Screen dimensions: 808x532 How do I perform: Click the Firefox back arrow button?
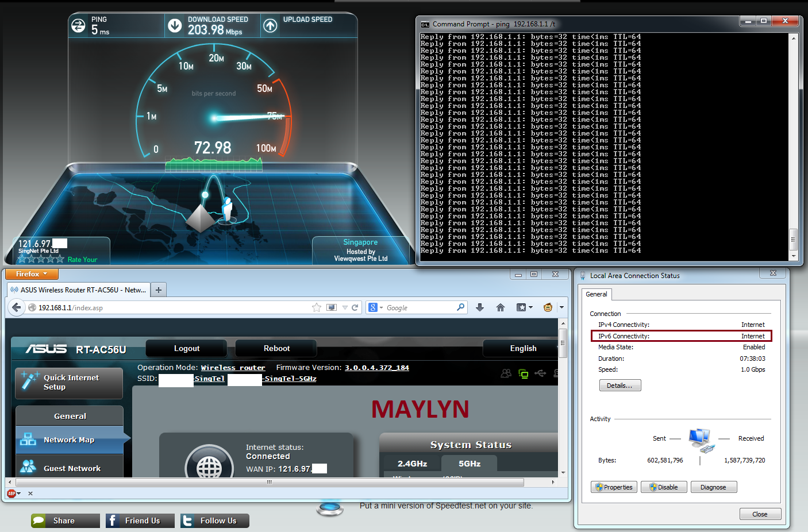(x=17, y=307)
